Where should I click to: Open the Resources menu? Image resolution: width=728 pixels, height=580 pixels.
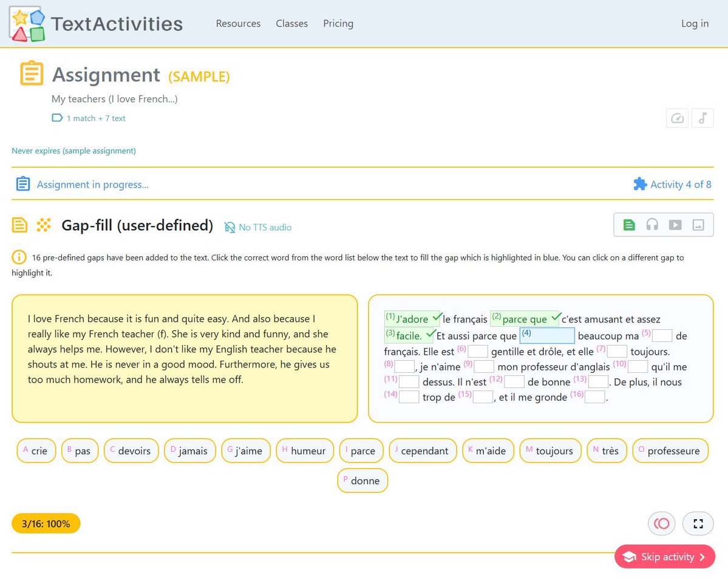pos(238,23)
